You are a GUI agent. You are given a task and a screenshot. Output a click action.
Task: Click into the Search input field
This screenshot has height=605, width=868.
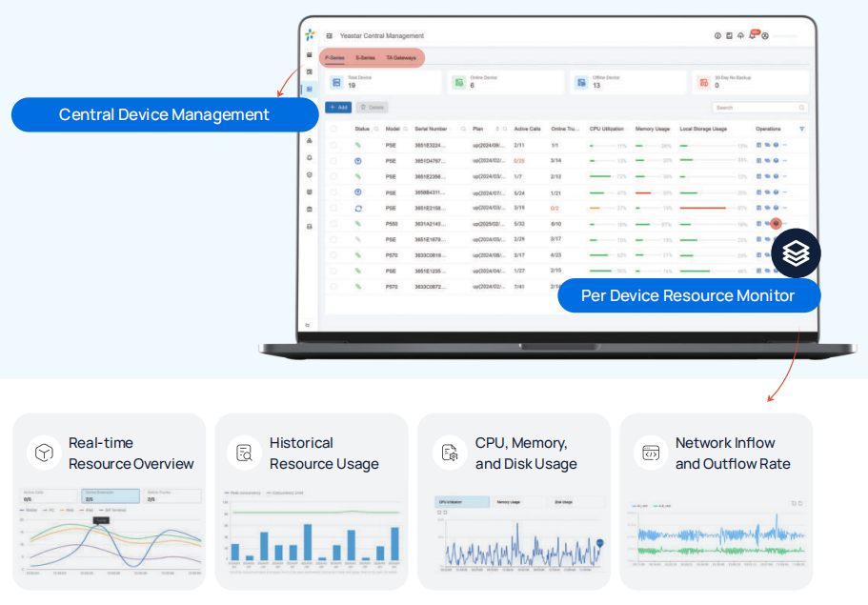point(755,108)
